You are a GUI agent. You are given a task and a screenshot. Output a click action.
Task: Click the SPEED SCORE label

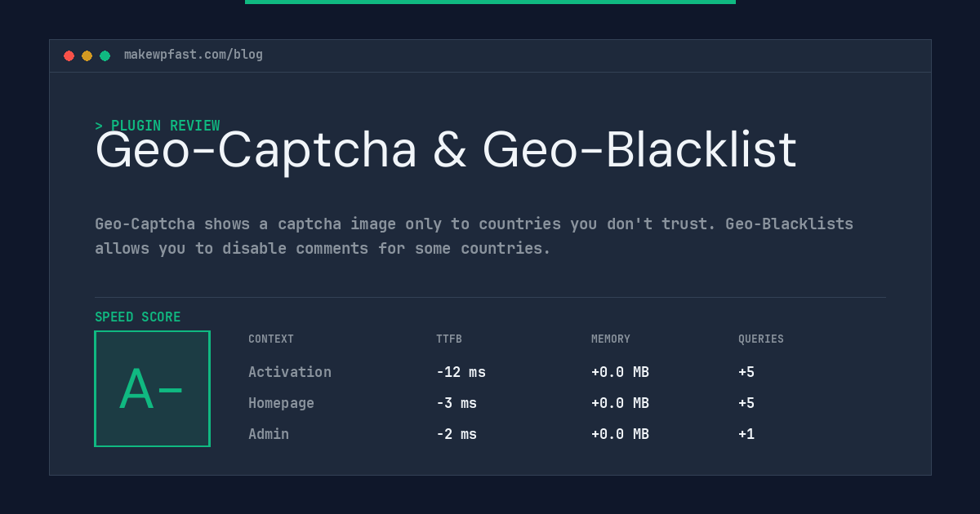(138, 317)
